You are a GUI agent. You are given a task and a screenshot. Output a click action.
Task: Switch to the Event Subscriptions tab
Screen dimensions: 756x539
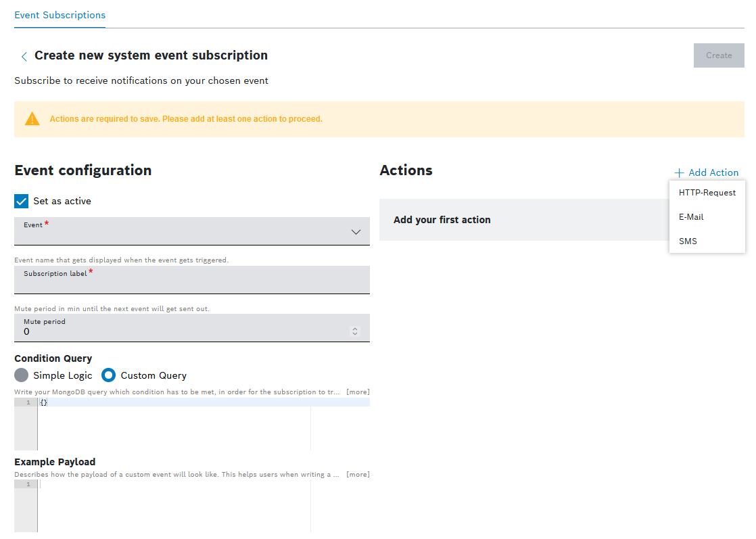click(60, 15)
